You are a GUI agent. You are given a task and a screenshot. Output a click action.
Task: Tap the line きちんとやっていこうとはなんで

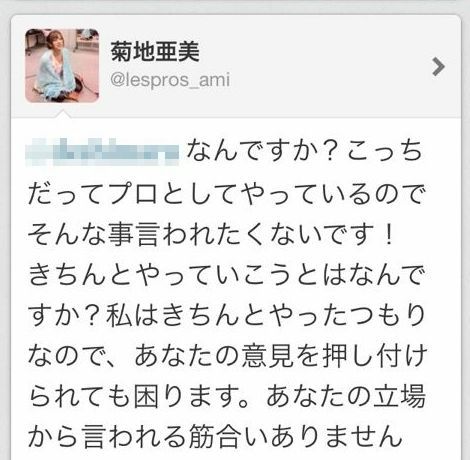tap(227, 275)
